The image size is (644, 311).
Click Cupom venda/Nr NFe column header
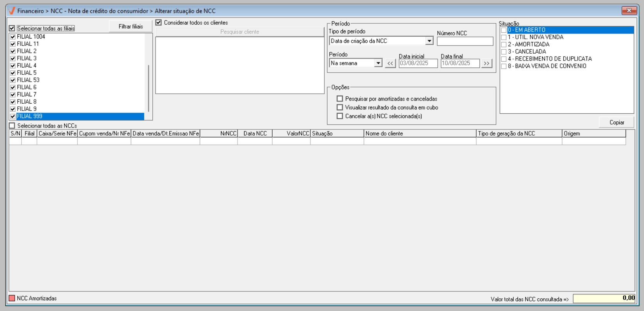(x=105, y=133)
